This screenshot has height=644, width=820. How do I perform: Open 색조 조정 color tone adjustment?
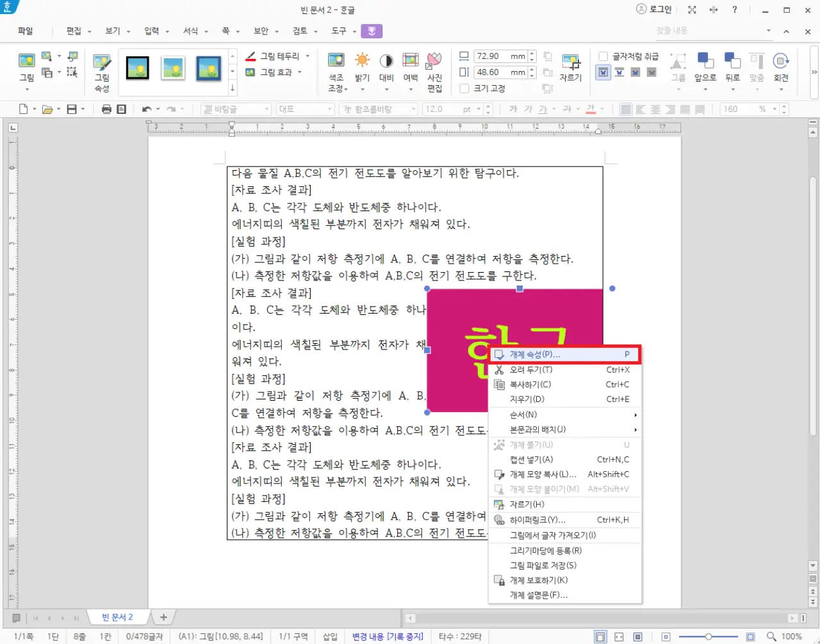tap(336, 72)
